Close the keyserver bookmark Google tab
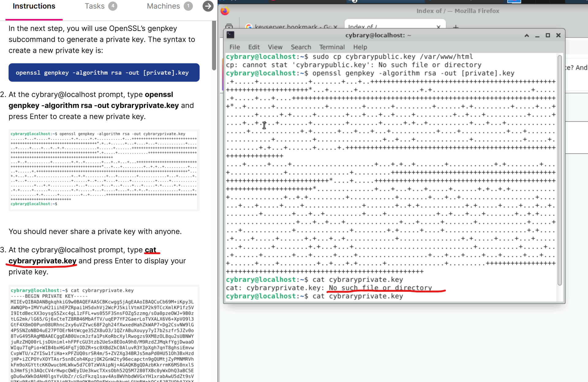 pos(335,27)
